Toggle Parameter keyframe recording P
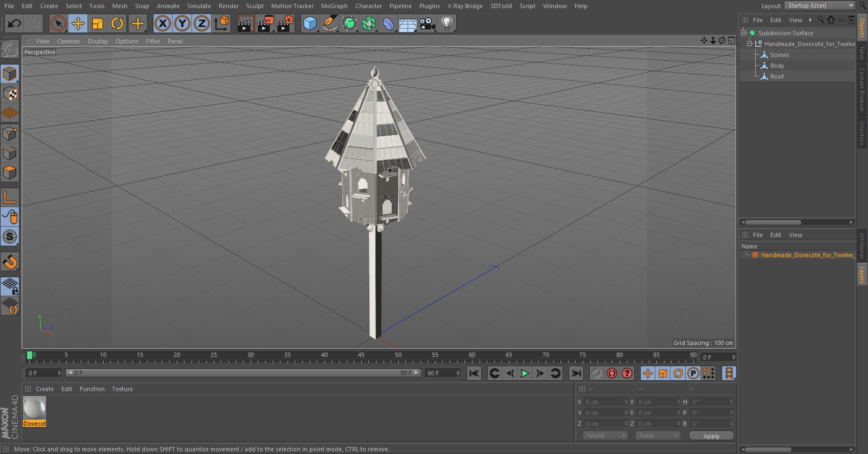868x454 pixels. coord(693,373)
